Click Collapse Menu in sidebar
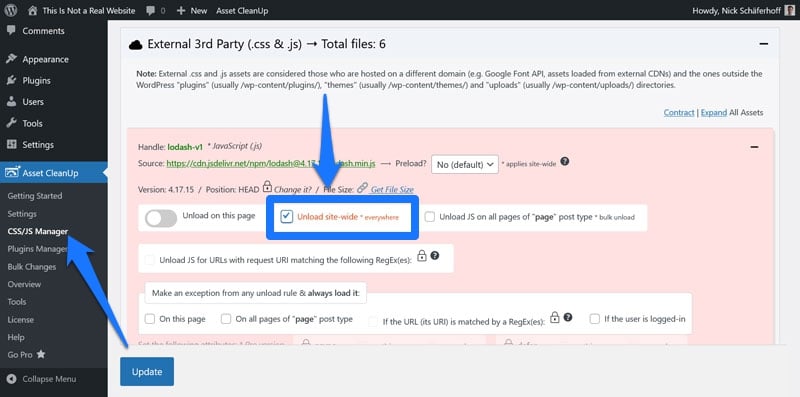 click(49, 379)
